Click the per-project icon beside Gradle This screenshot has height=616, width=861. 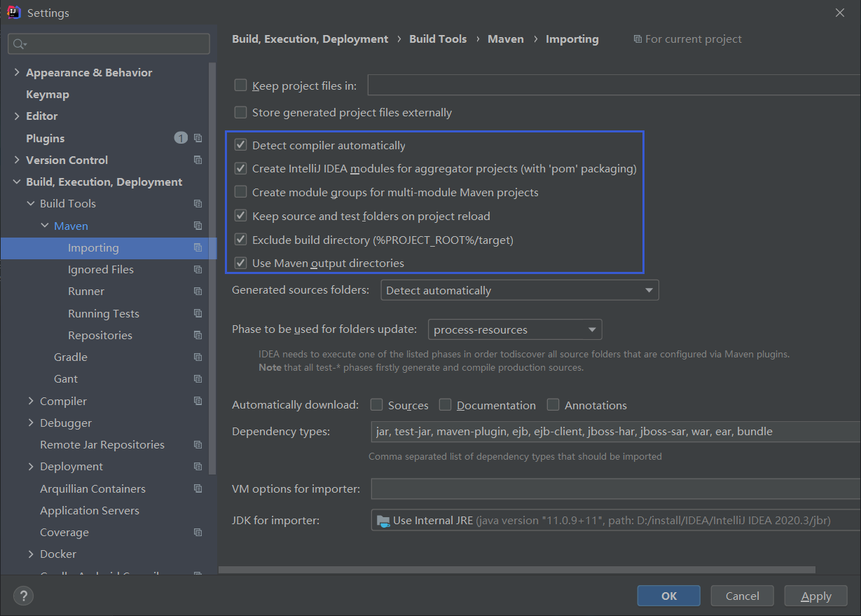point(198,357)
